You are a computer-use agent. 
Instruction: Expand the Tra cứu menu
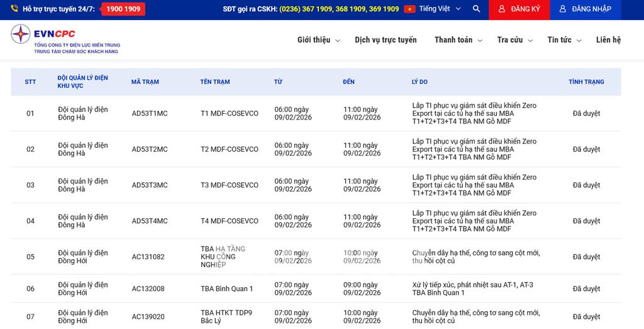tap(514, 40)
